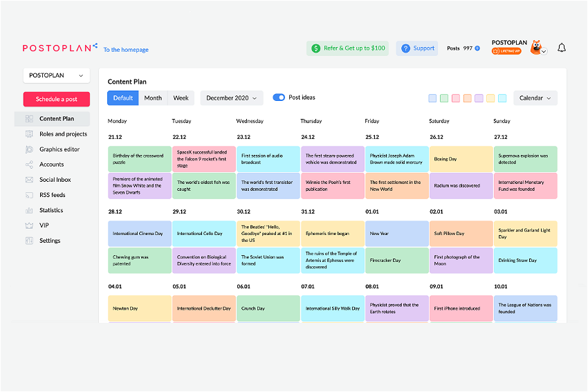Open the International Cinema Day post idea

[x=140, y=234]
